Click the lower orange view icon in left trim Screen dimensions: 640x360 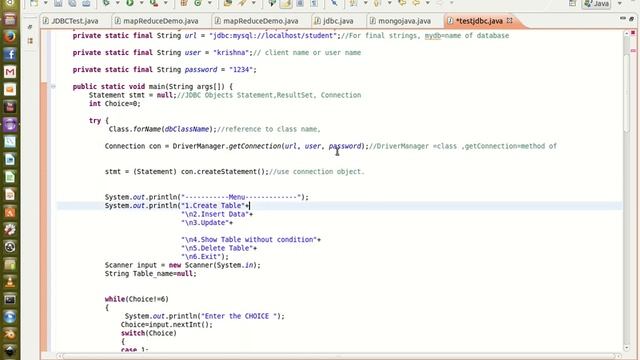coord(30,41)
